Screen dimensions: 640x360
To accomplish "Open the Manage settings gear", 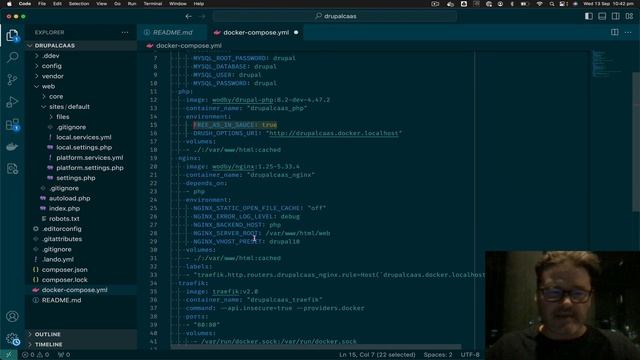I will 12,339.
